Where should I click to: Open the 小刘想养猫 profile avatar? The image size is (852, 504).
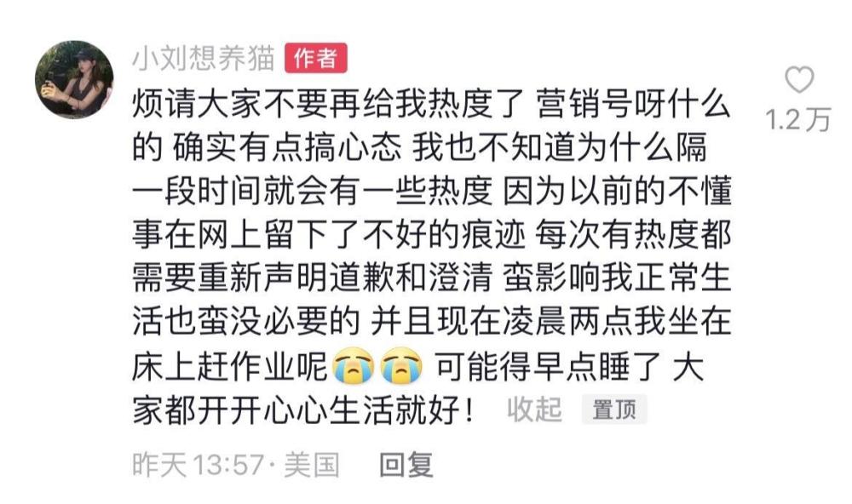point(74,79)
